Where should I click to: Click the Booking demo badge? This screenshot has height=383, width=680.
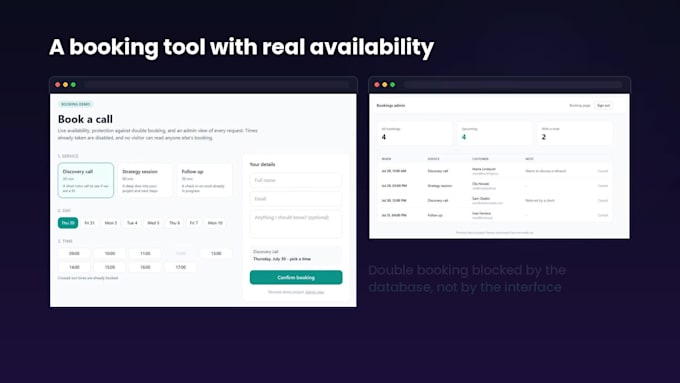[75, 104]
